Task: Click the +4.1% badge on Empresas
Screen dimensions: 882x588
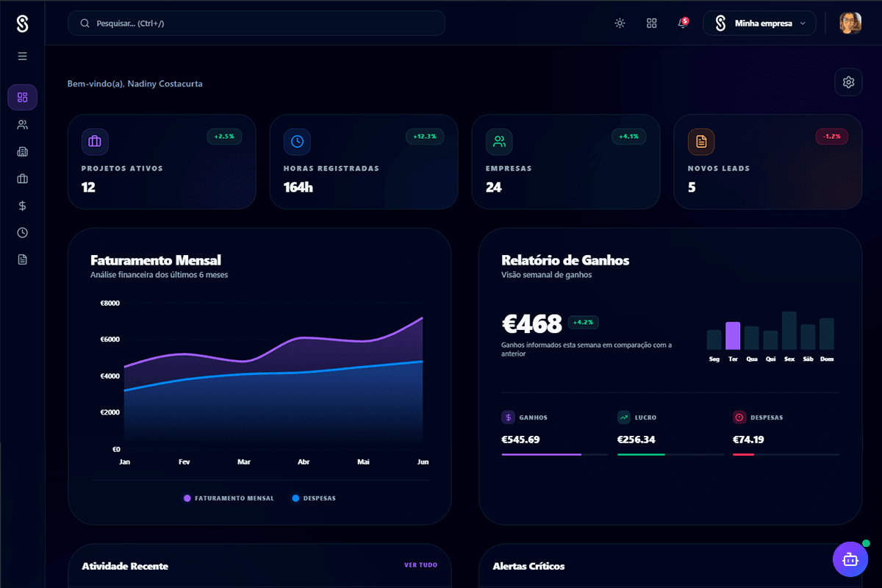Action: (628, 137)
